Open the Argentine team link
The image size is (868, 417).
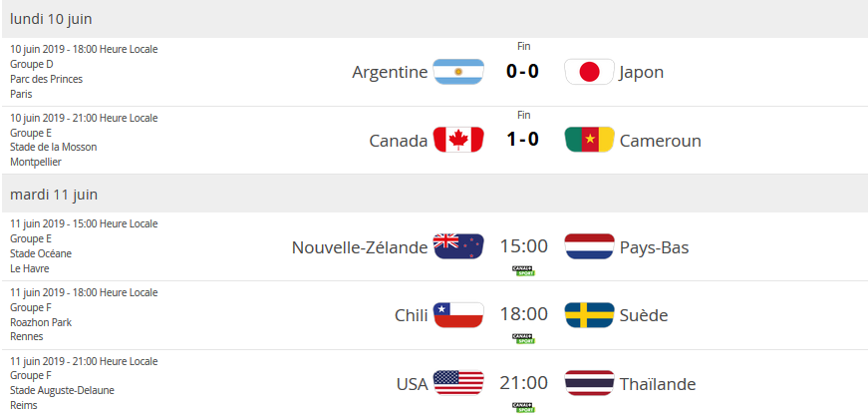[x=390, y=72]
